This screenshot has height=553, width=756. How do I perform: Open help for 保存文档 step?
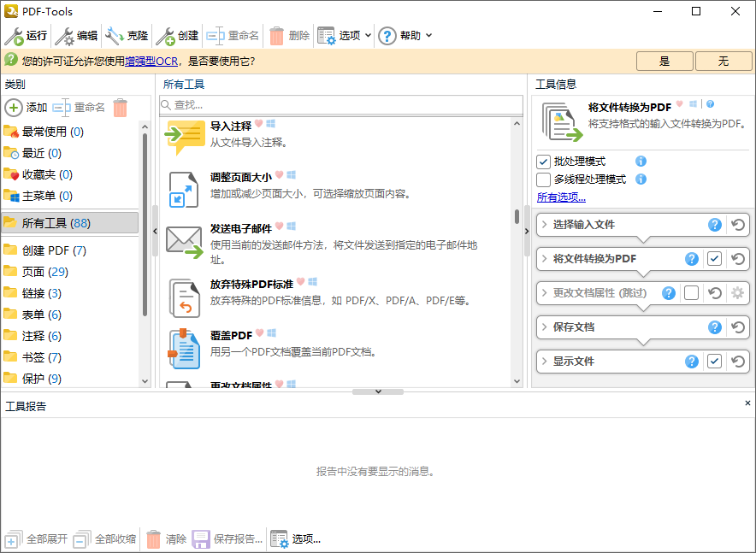coord(715,327)
